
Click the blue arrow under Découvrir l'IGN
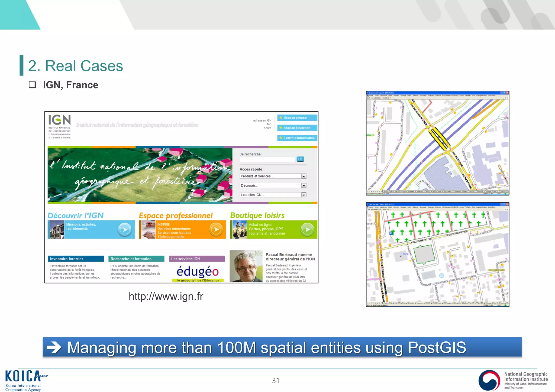click(x=125, y=230)
